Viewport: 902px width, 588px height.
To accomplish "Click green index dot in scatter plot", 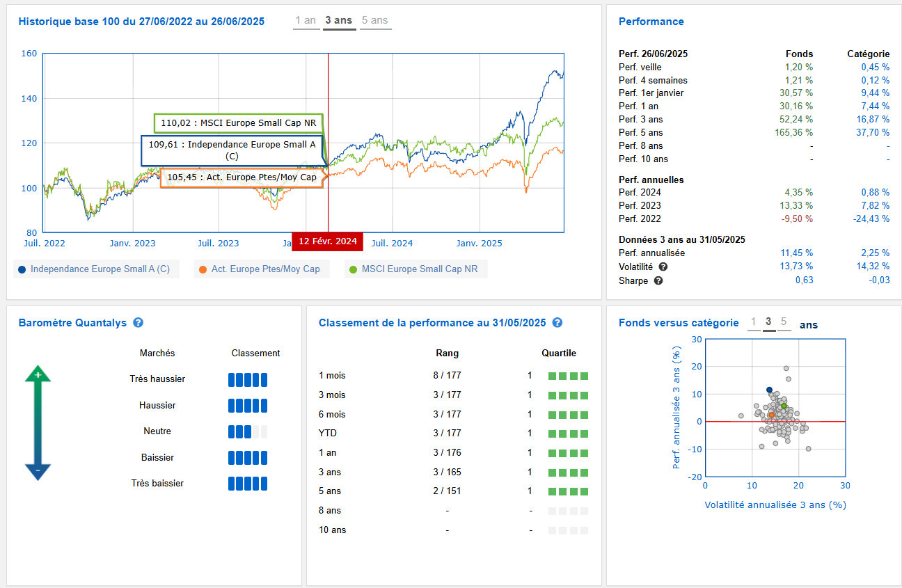I will tap(784, 406).
